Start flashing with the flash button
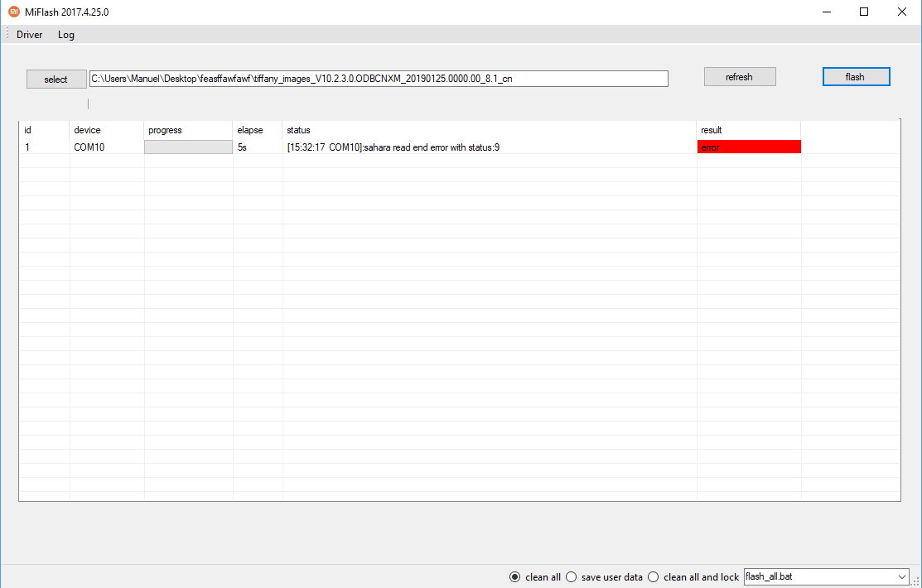The width and height of the screenshot is (922, 588). (x=857, y=76)
